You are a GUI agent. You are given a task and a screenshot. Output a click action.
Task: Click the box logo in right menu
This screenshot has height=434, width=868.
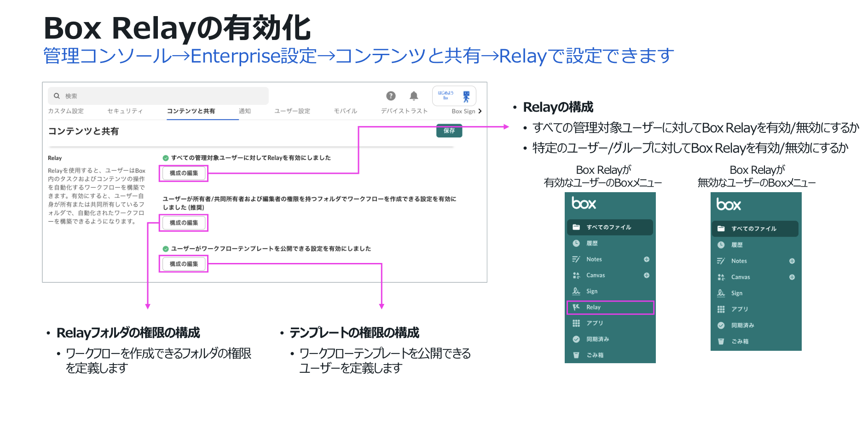[728, 205]
